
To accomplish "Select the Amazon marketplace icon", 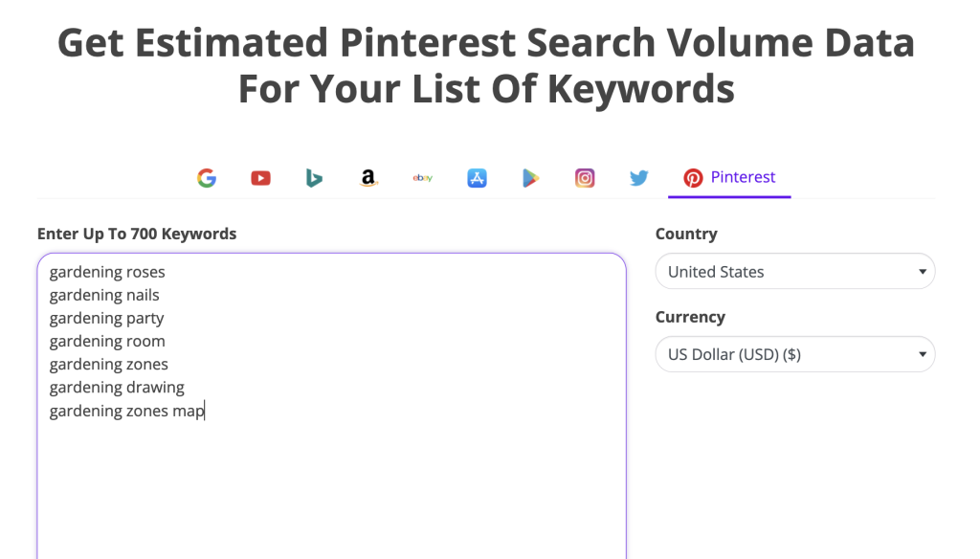I will 368,178.
